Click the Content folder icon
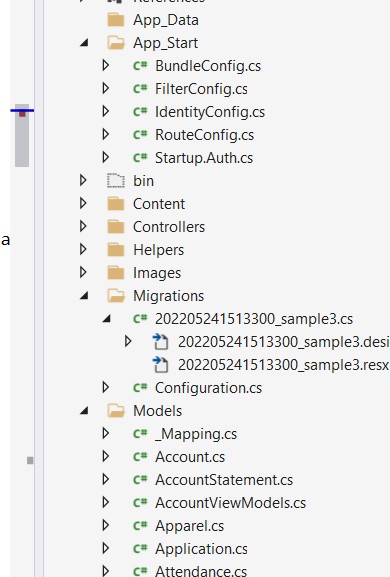 pos(116,203)
